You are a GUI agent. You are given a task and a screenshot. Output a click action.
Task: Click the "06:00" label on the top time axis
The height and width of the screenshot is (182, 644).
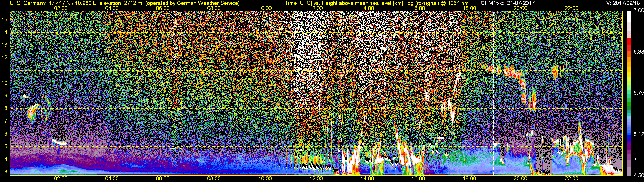(x=163, y=8)
